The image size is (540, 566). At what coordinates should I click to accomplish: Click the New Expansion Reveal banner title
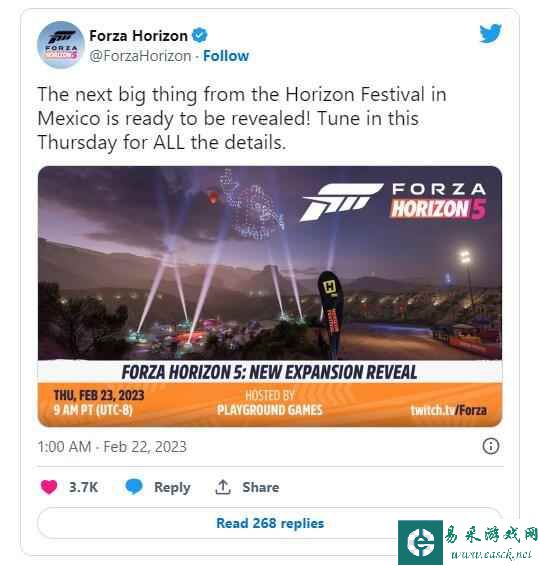coord(269,372)
